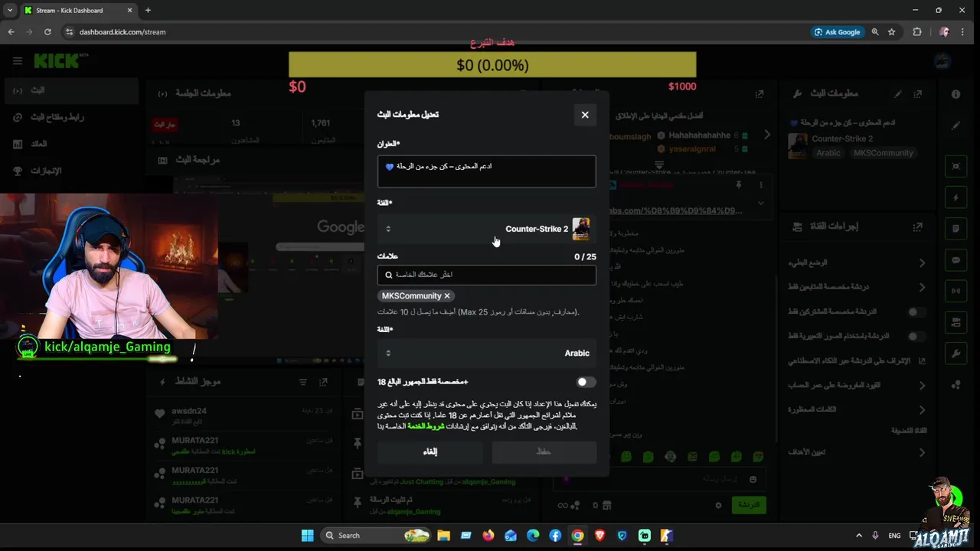Expand account age restrictions row
Screen dimensions: 980x551
point(857,385)
